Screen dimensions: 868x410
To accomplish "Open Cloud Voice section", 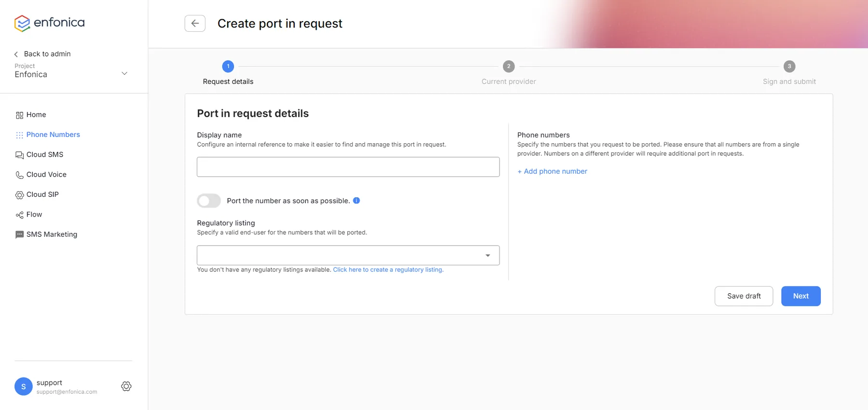I will point(46,175).
